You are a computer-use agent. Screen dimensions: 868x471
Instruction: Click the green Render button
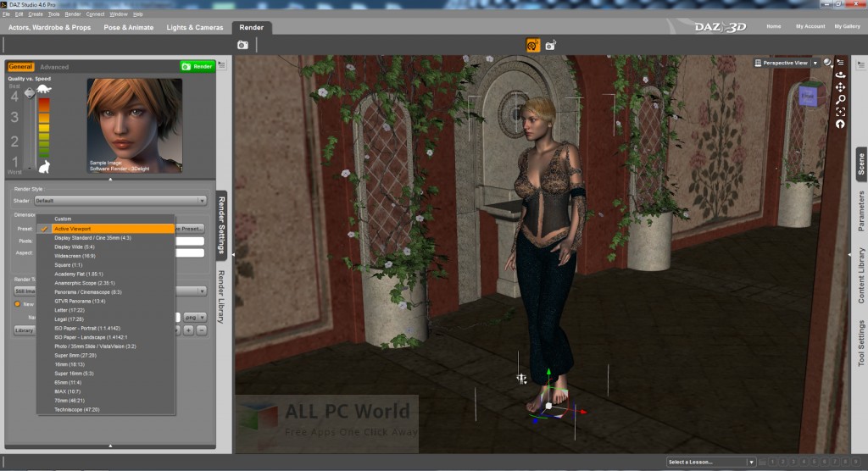(198, 66)
